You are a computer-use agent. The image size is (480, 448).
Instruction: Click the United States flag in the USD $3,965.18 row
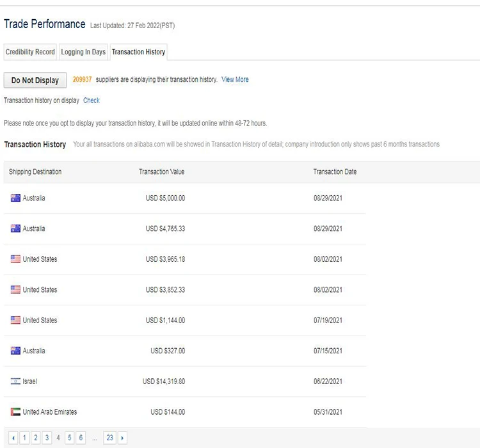click(x=15, y=259)
